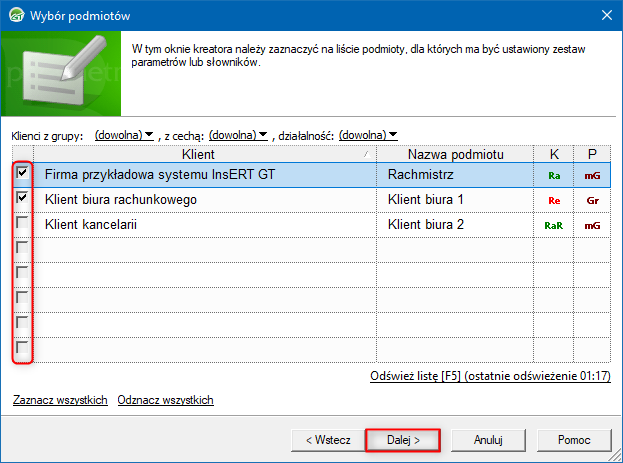Click Klient biura 1 cell
This screenshot has height=463, width=623.
(x=455, y=200)
